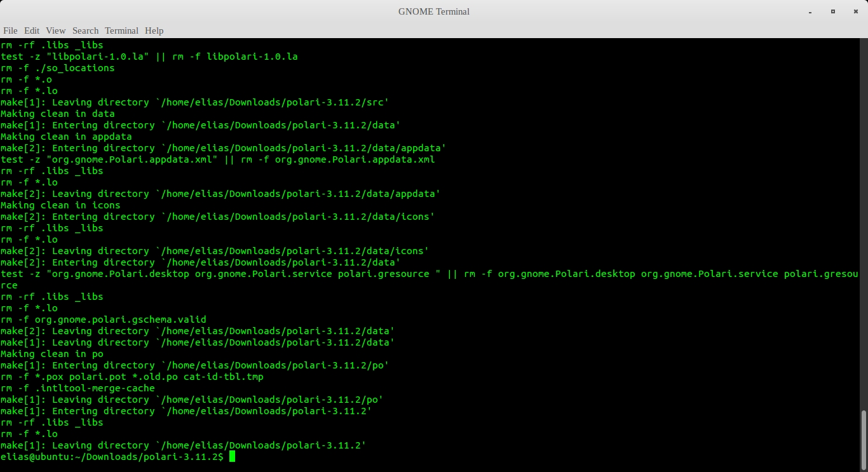
Task: Click 'Leaving directory' line for data/icons
Action: pyautogui.click(x=215, y=251)
